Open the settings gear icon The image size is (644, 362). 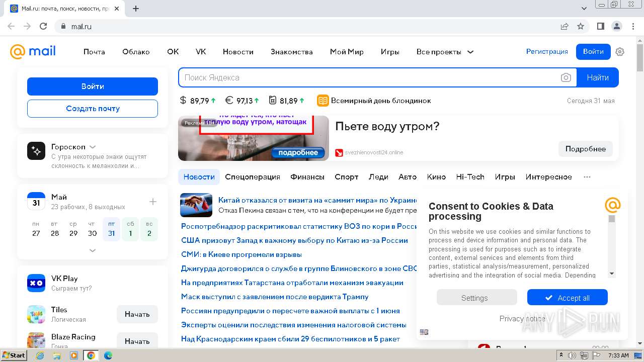tap(620, 52)
